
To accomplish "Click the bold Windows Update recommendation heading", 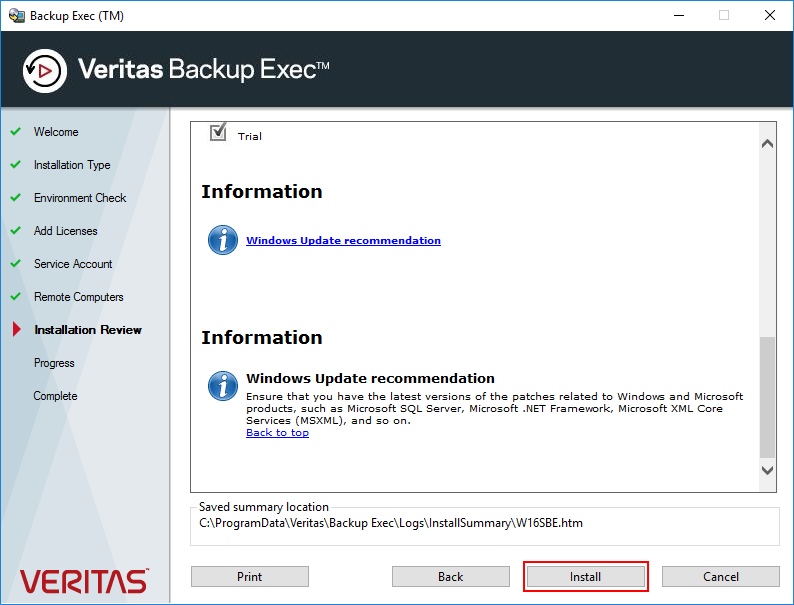I will (370, 378).
